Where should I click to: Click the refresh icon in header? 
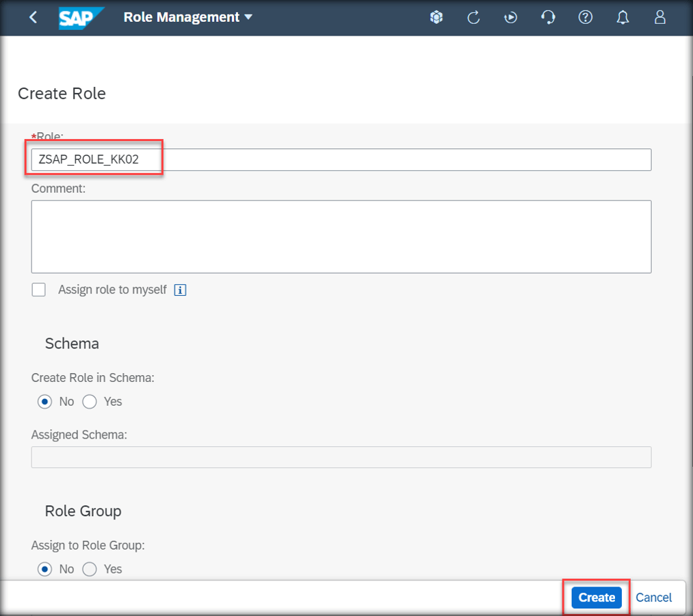click(x=473, y=17)
